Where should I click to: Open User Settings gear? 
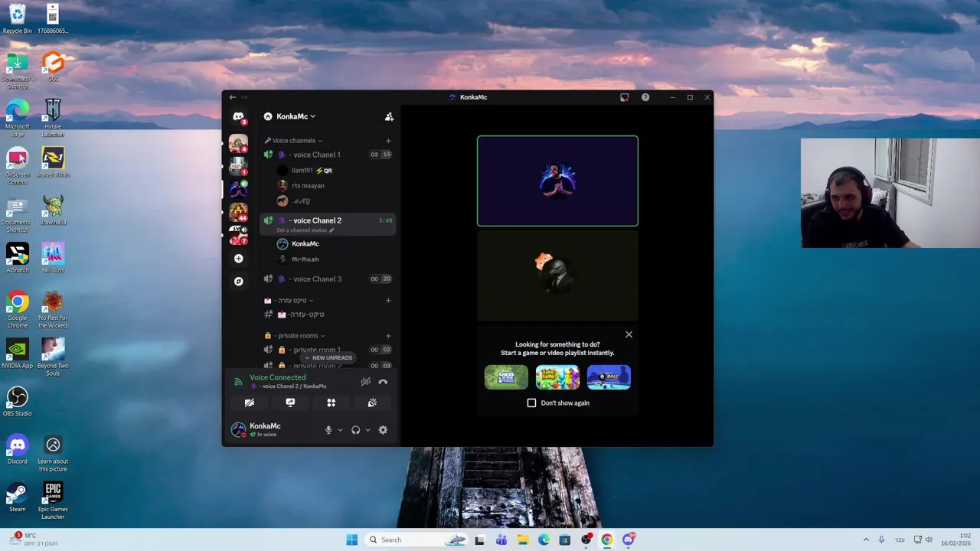coord(383,430)
